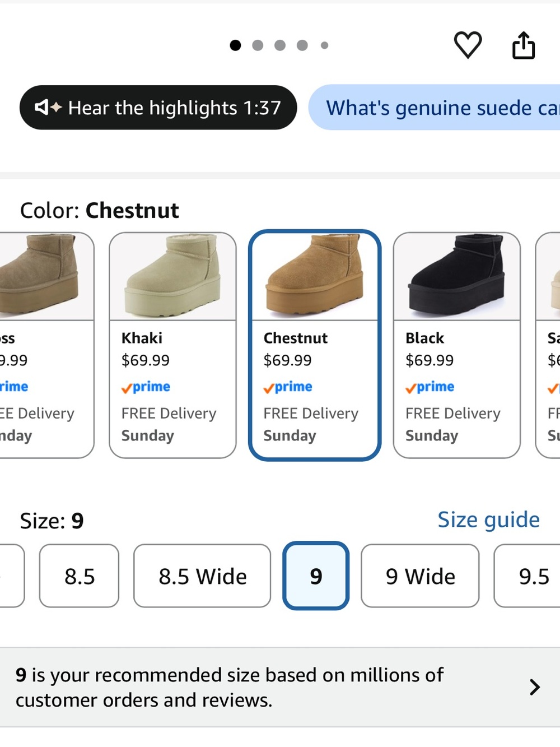Select size 9.5 option
Viewport: 560px width, 747px height.
click(x=527, y=576)
